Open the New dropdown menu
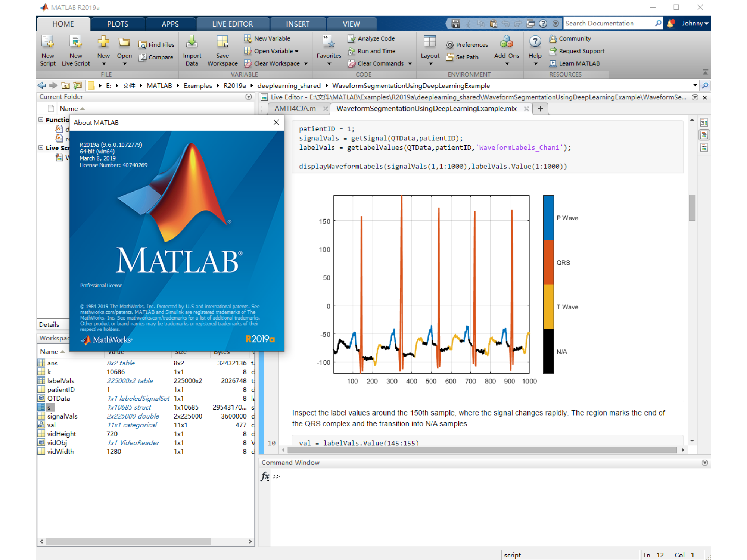 [x=103, y=64]
